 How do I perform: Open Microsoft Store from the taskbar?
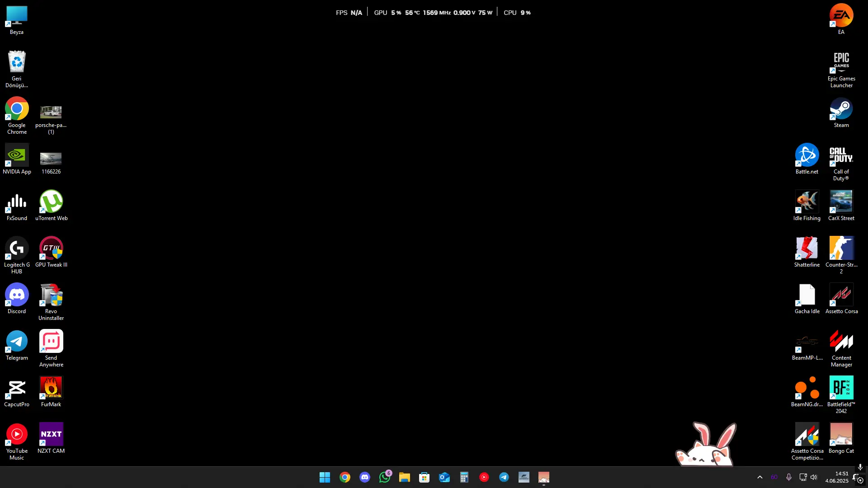point(424,477)
